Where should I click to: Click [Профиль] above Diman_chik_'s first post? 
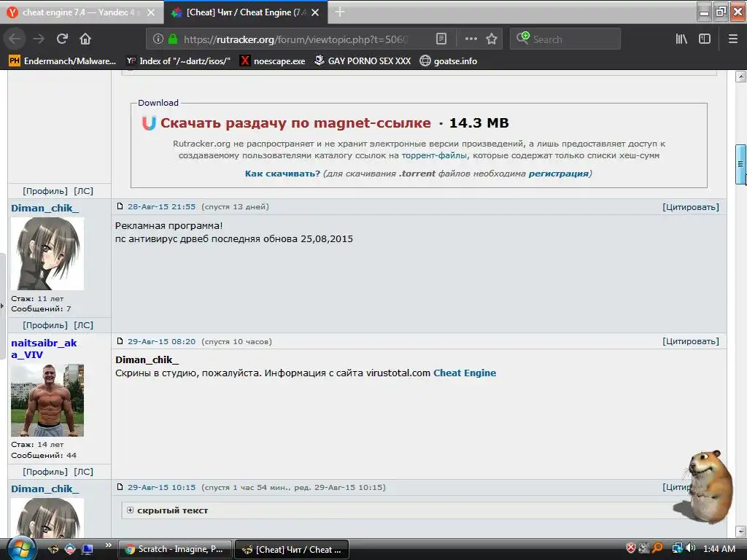pyautogui.click(x=45, y=191)
